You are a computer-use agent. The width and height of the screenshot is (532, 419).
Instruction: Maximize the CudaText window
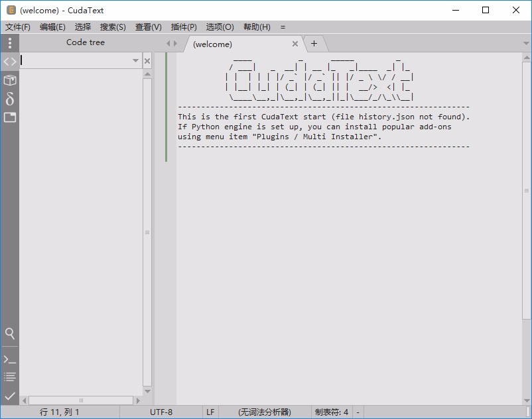[x=486, y=10]
